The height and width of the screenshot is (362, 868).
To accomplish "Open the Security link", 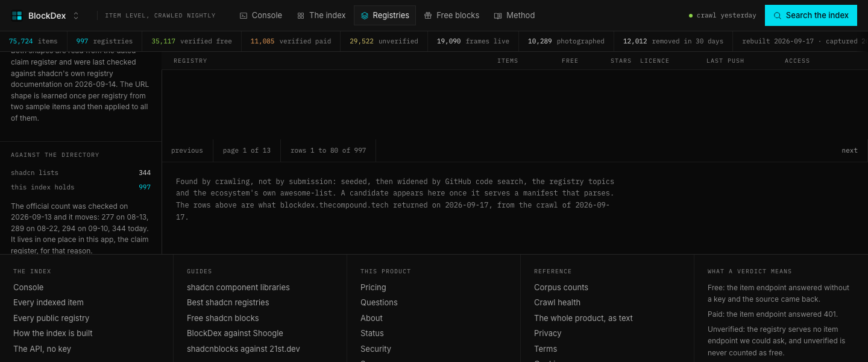I will pos(376,349).
